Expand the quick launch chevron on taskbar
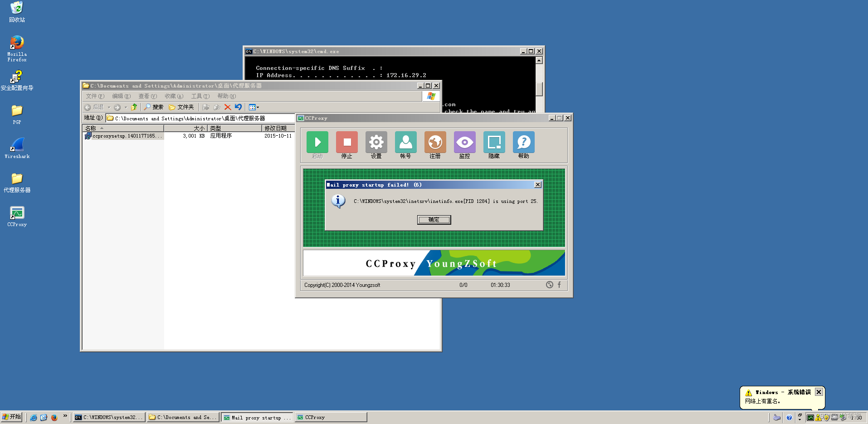The image size is (868, 424). point(65,416)
